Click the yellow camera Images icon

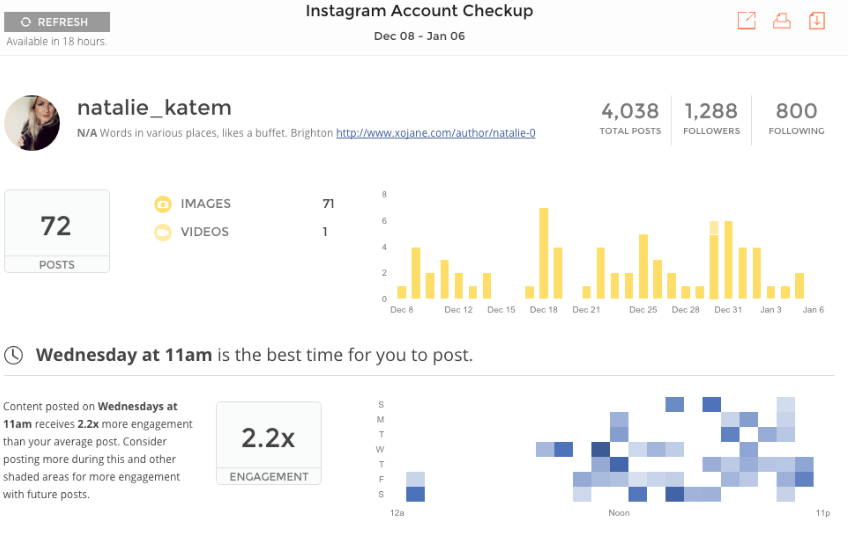(x=163, y=204)
